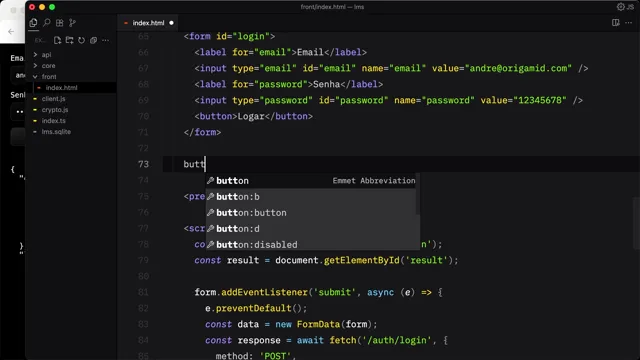Click the 'butt' text on line 73
The image size is (640, 360).
pos(194,164)
